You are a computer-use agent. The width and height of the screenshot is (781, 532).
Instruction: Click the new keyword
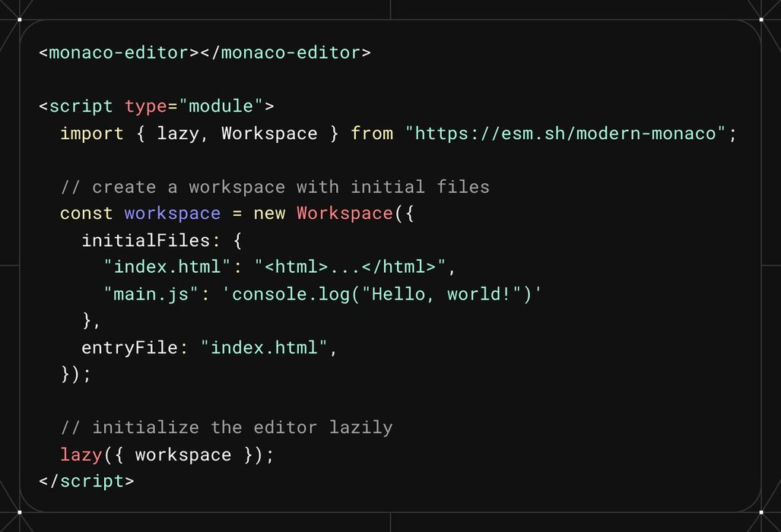(x=269, y=214)
